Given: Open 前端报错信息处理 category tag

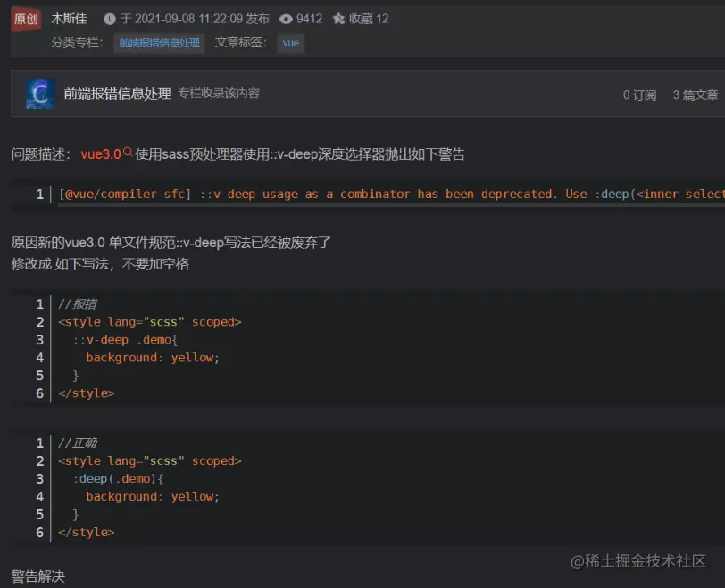Looking at the screenshot, I should point(160,43).
